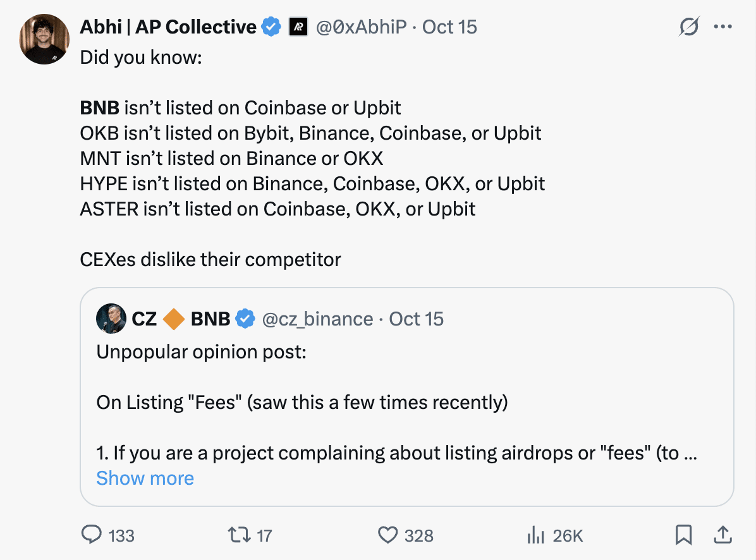Click the Oct 15 timestamp on Abhi's post
This screenshot has height=560, width=756.
coord(449,27)
